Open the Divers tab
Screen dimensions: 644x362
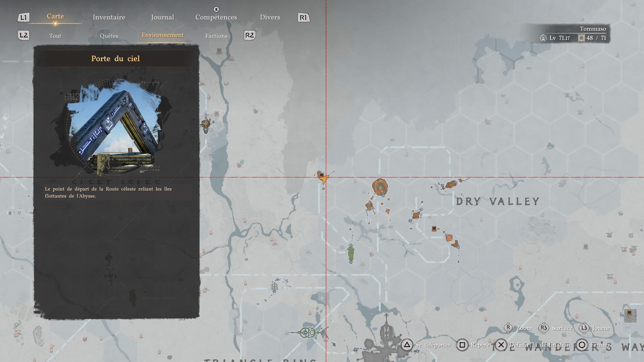click(x=270, y=17)
